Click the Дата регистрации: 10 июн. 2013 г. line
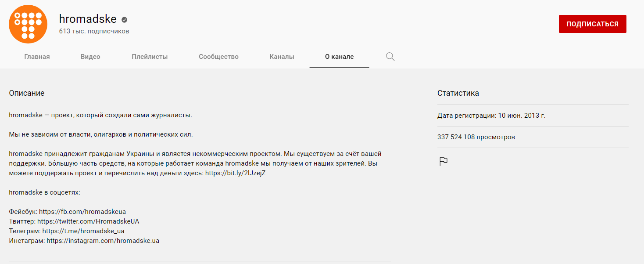This screenshot has width=644, height=264. tap(491, 116)
